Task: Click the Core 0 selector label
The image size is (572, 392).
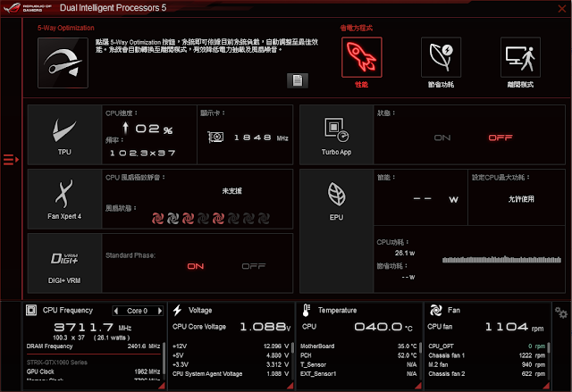Action: [137, 311]
